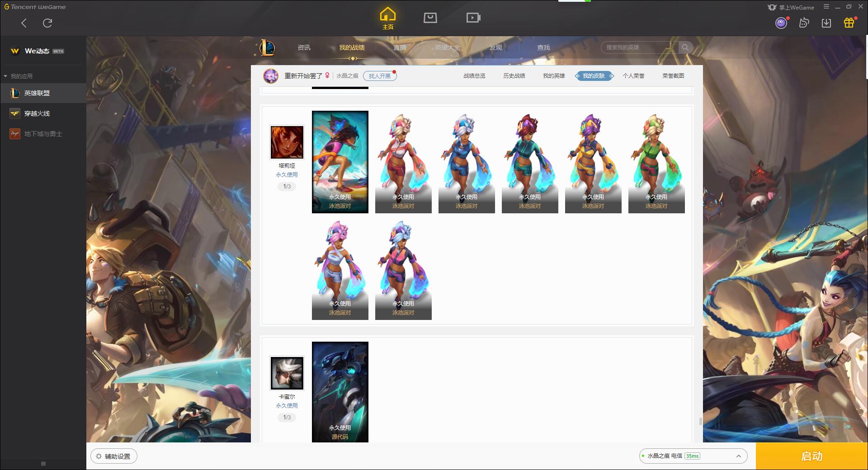Click the 塔莉垭 champion portrait

click(x=287, y=142)
